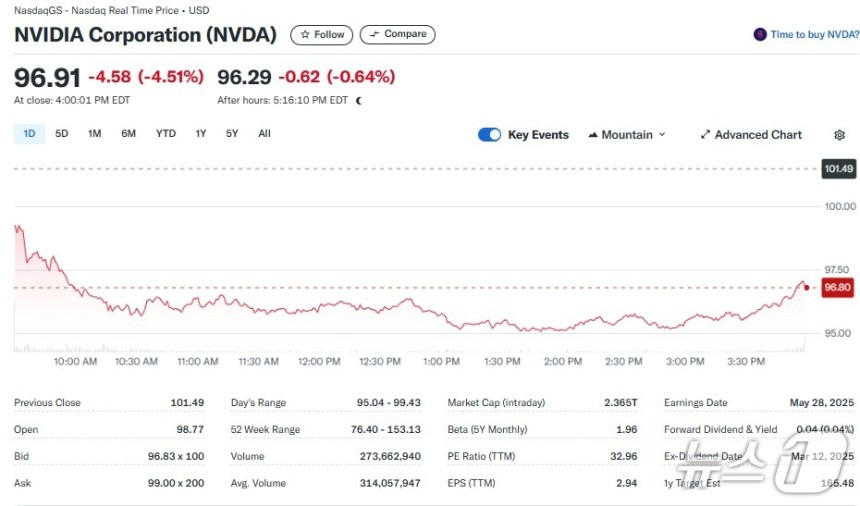The width and height of the screenshot is (860, 506).
Task: Open the Mountain chart type dropdown
Action: click(627, 135)
